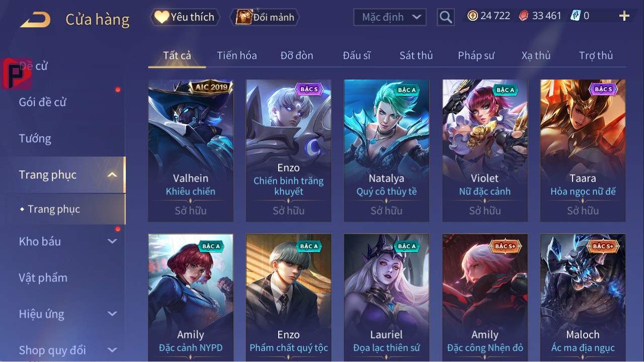Select the Tiến hóa tab
The width and height of the screenshot is (644, 362).
tap(237, 55)
